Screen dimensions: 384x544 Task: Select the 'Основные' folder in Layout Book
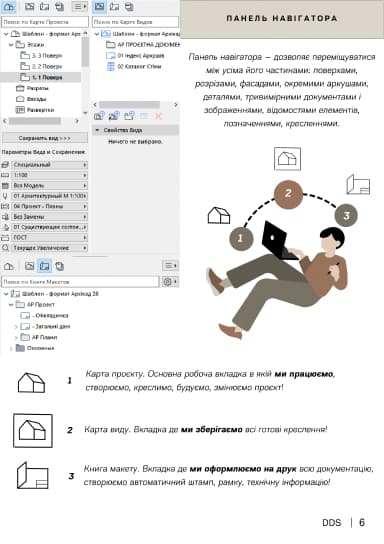click(x=35, y=348)
